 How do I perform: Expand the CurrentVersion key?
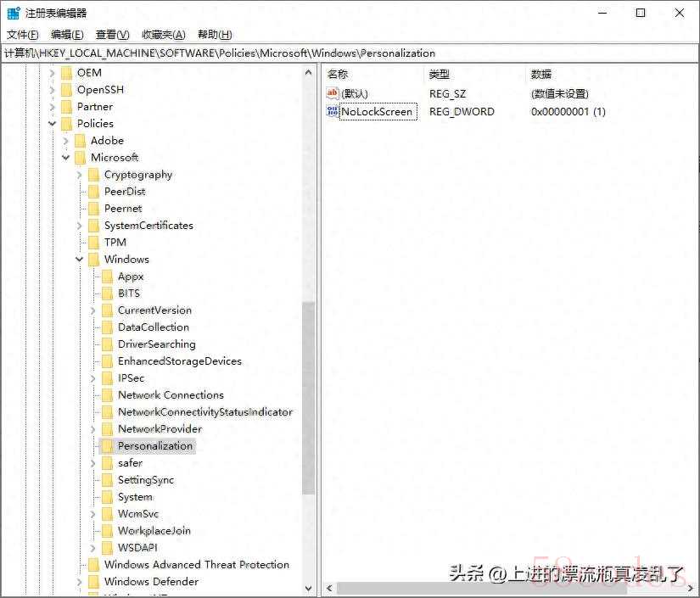click(92, 310)
